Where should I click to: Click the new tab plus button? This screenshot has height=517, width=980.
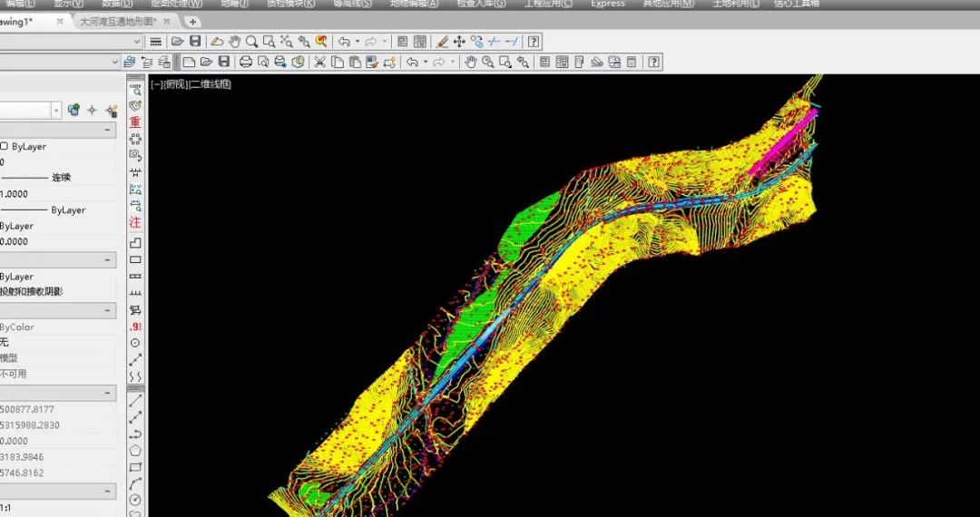pos(192,22)
